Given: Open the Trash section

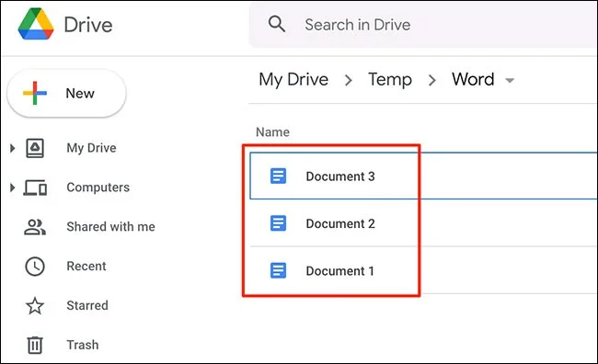Looking at the screenshot, I should tap(83, 345).
